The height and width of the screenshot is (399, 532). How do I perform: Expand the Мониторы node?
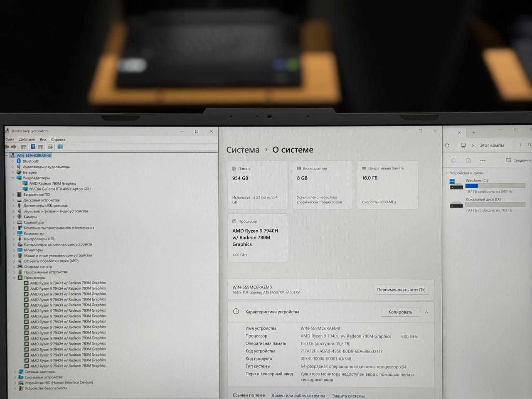click(14, 250)
